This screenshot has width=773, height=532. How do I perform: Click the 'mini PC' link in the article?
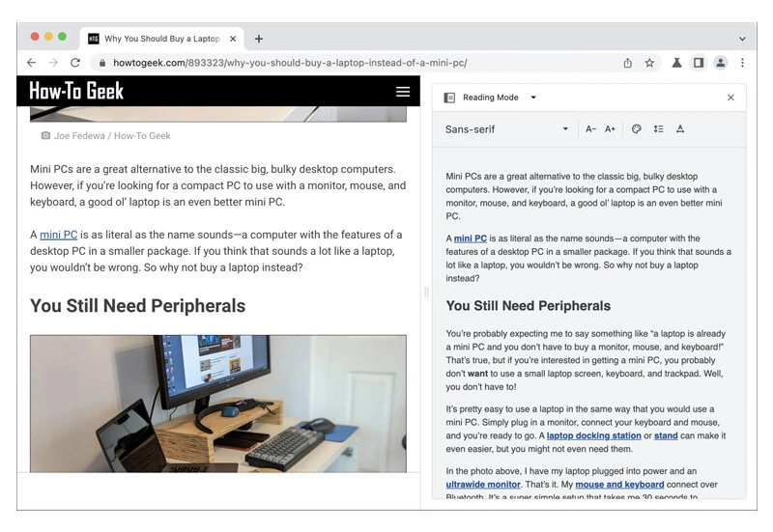pyautogui.click(x=59, y=235)
